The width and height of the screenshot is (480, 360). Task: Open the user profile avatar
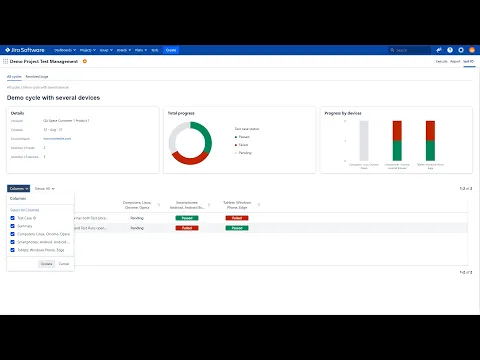pyautogui.click(x=472, y=50)
